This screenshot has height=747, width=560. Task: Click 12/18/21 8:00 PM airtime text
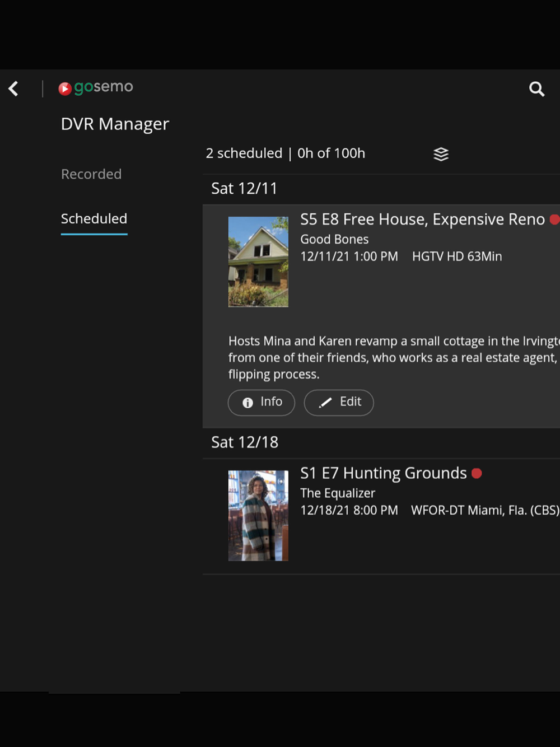coord(349,510)
